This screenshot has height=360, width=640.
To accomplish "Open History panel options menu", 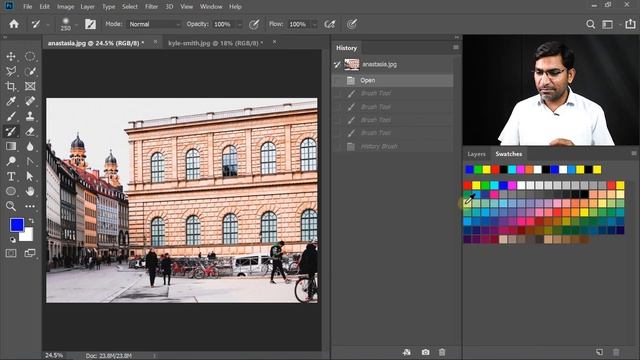I will click(456, 47).
